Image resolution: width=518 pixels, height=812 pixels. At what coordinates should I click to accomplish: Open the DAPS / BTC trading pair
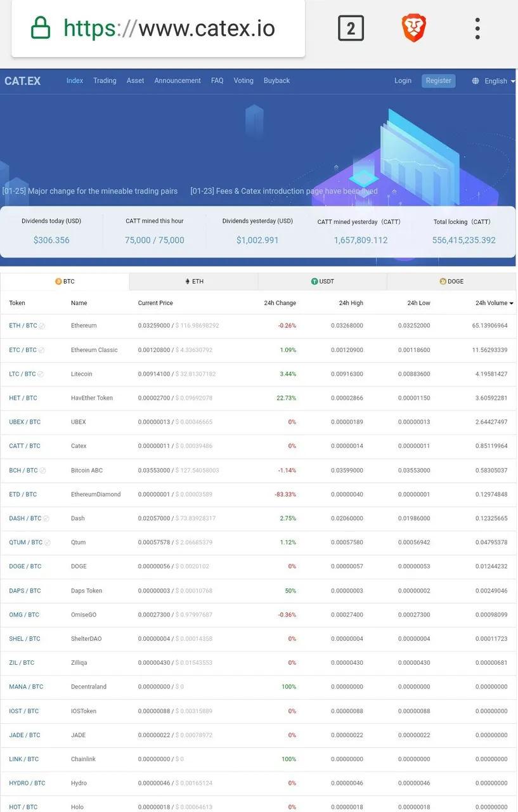click(x=25, y=591)
